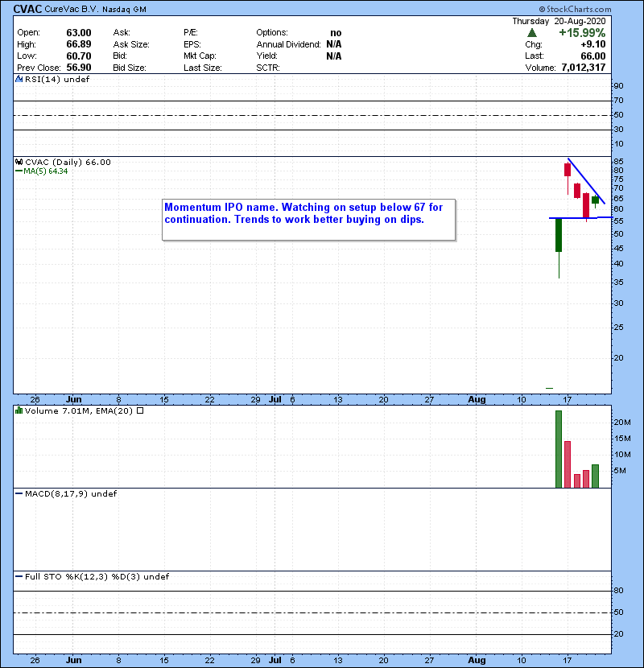Image resolution: width=644 pixels, height=668 pixels.
Task: Click the Volume value 7,012,317
Action: [584, 68]
